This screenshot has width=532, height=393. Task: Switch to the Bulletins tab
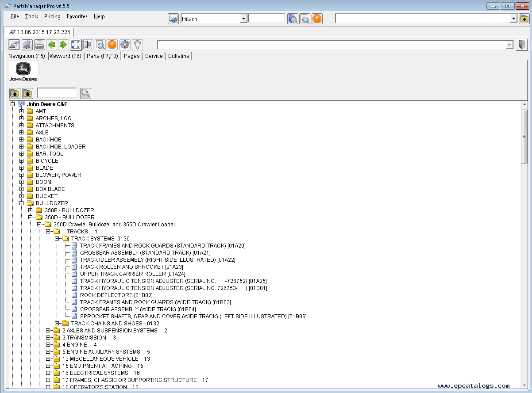[x=179, y=56]
